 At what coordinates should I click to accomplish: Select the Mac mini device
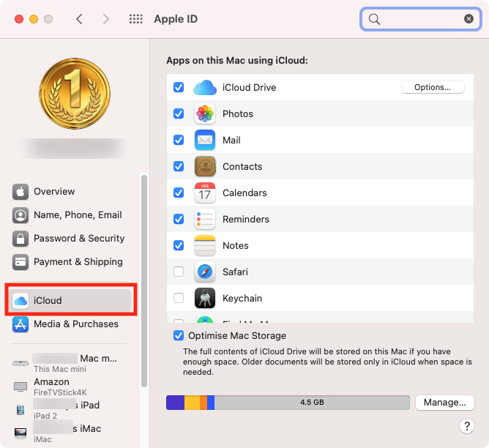[x=71, y=363]
